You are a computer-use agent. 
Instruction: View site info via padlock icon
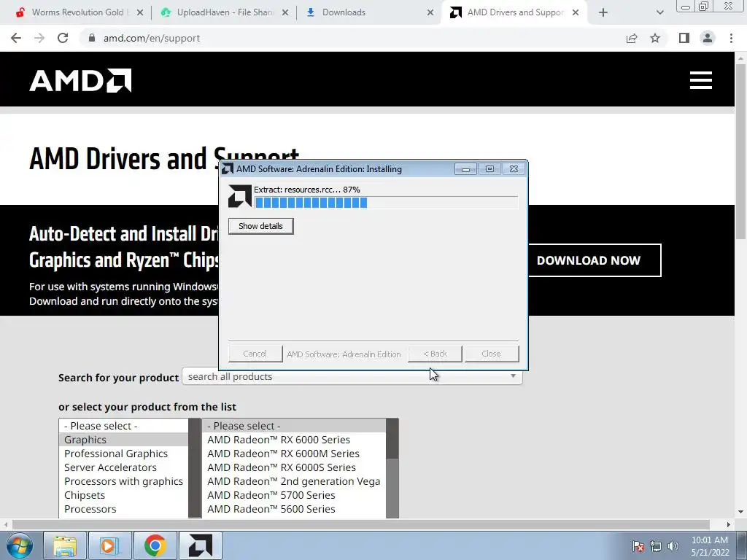click(x=92, y=38)
